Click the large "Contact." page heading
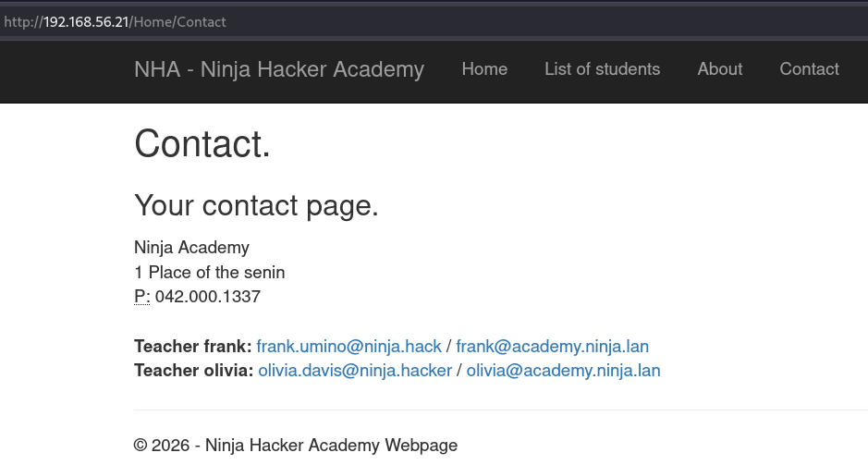 [x=202, y=144]
